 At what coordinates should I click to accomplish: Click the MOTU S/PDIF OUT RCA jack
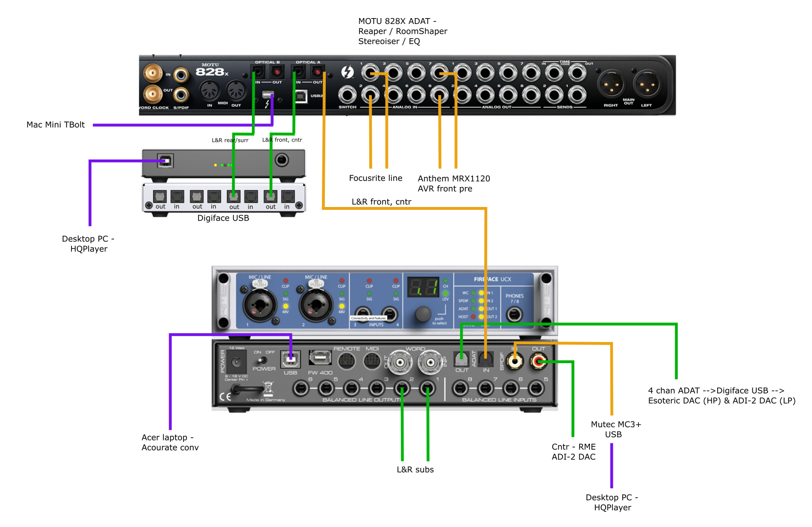(181, 95)
